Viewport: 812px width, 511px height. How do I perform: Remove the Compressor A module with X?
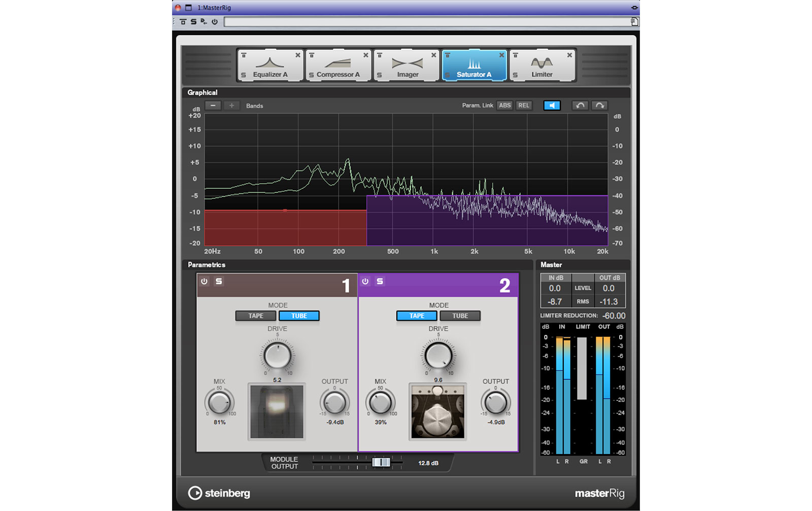click(366, 55)
